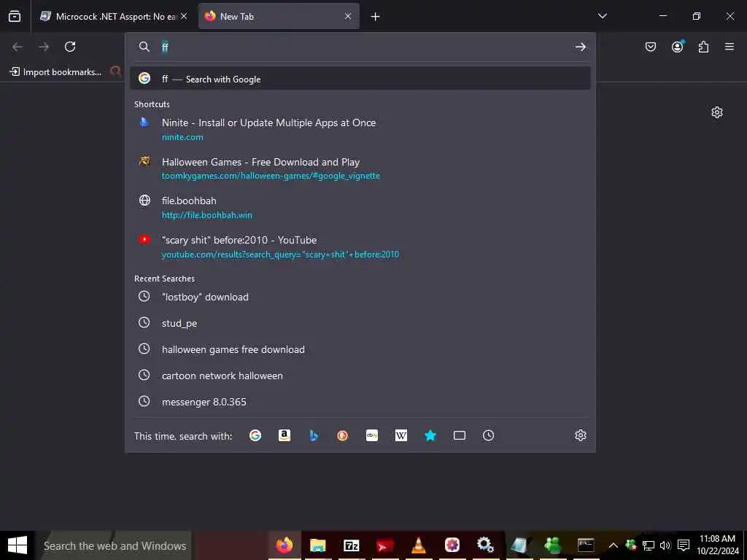Search in Bookmarks star icon
This screenshot has width=747, height=560.
[x=430, y=435]
